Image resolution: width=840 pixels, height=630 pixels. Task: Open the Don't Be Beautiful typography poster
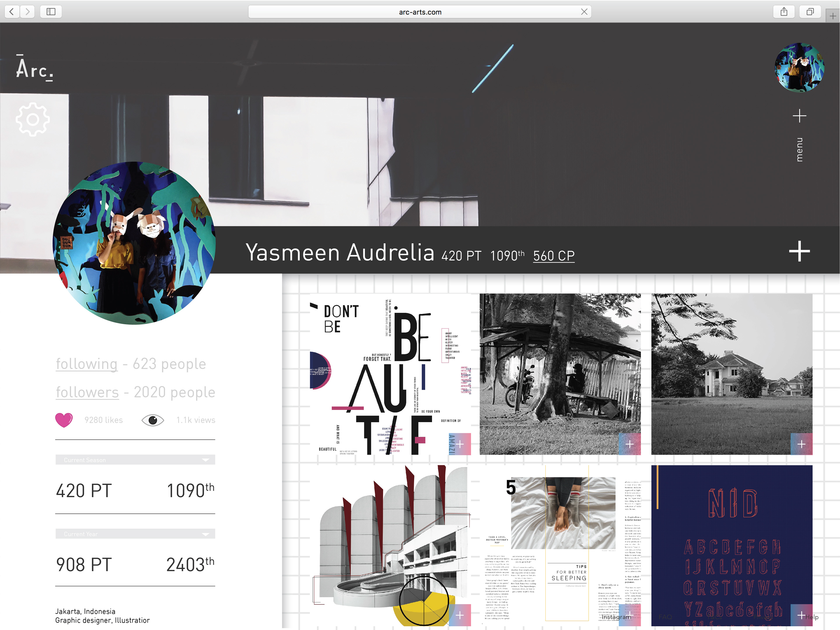click(390, 374)
